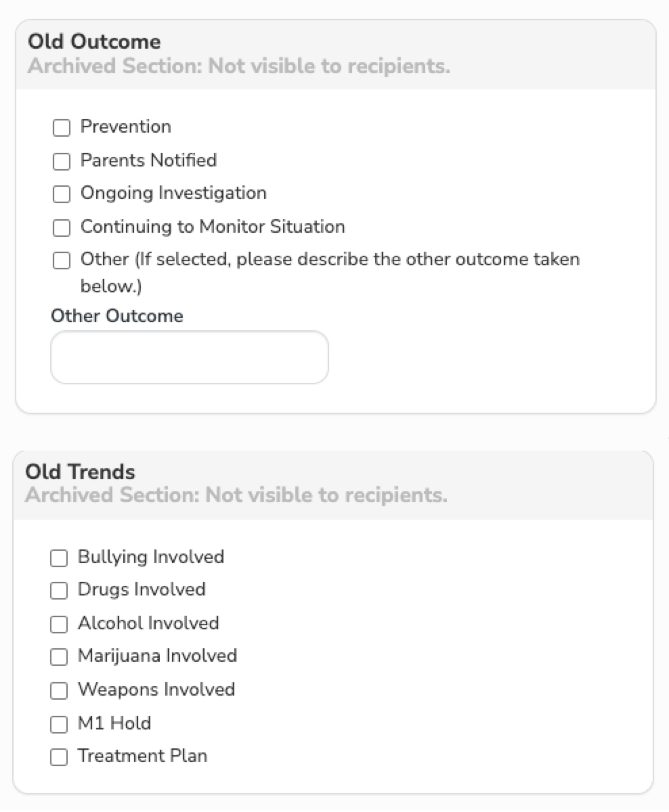This screenshot has height=812, width=669.
Task: Tick the Parents Notified checkbox
Action: pyautogui.click(x=62, y=161)
